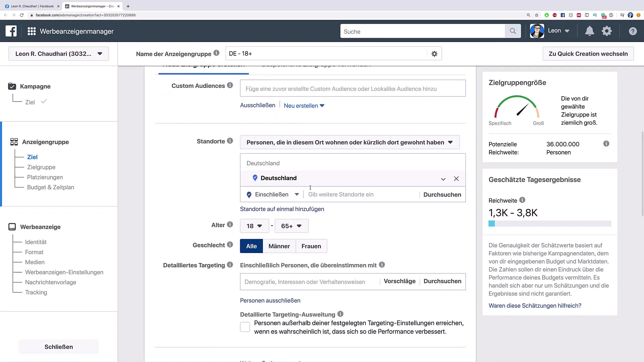Open location type dropdown Personen, die in diesem Ort

point(350,142)
